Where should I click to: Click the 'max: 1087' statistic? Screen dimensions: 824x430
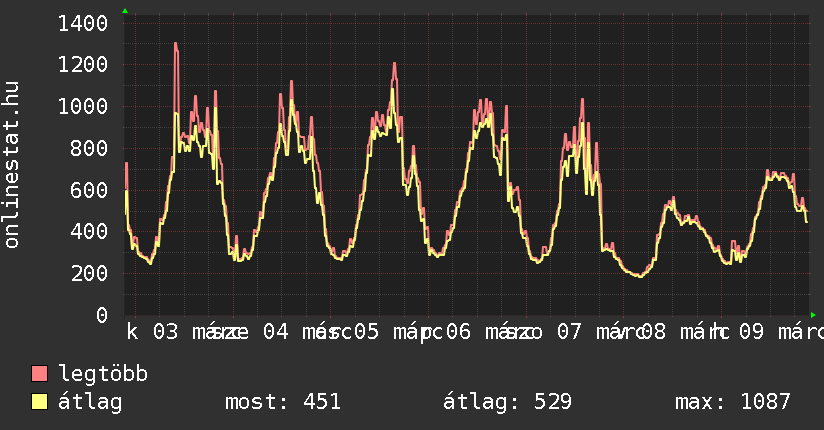point(732,402)
